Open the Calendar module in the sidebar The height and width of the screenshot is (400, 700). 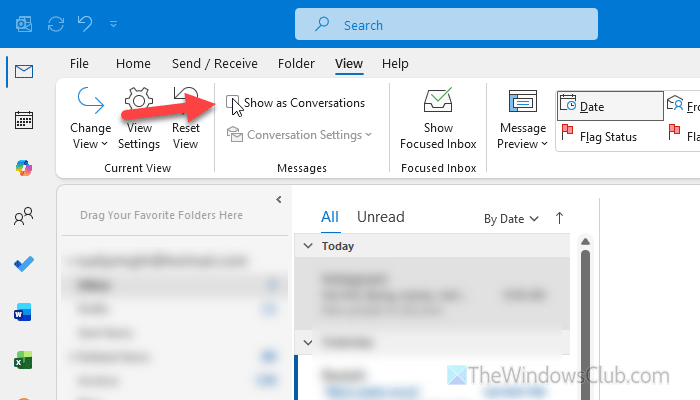click(24, 120)
